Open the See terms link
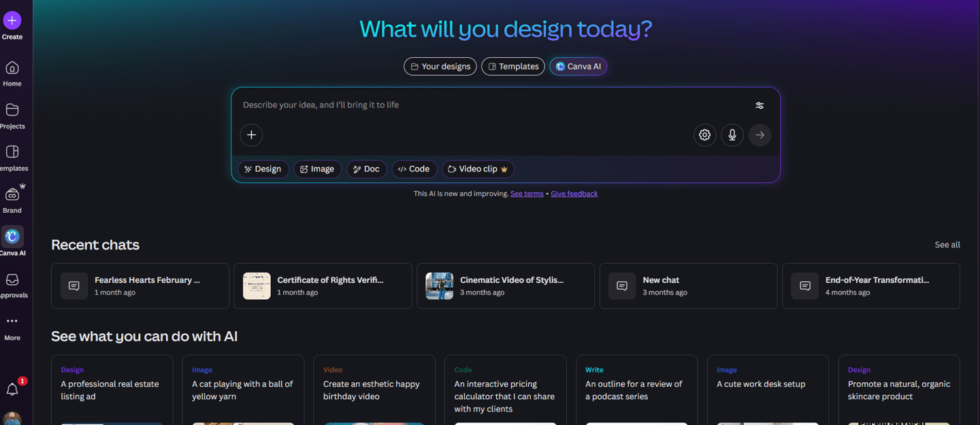 (x=527, y=194)
